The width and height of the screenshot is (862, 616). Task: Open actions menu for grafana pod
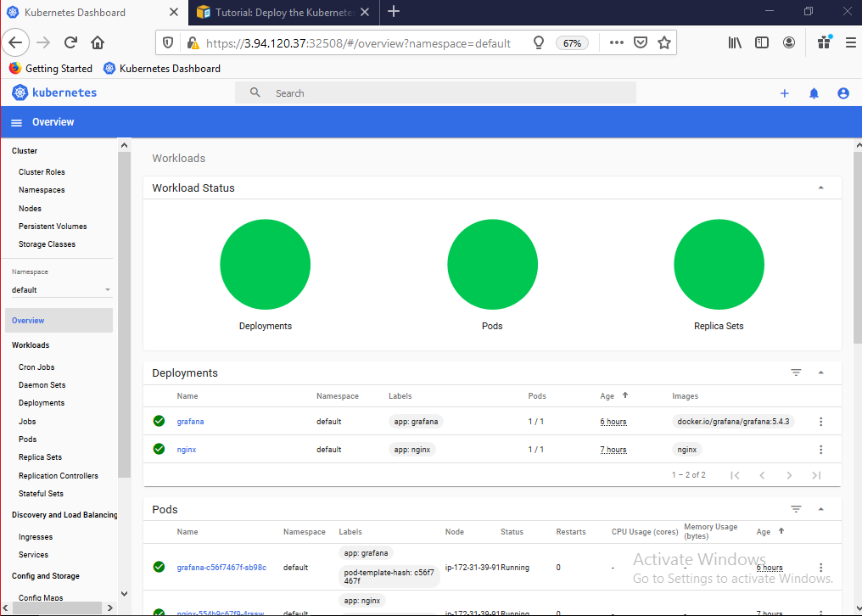(x=820, y=567)
